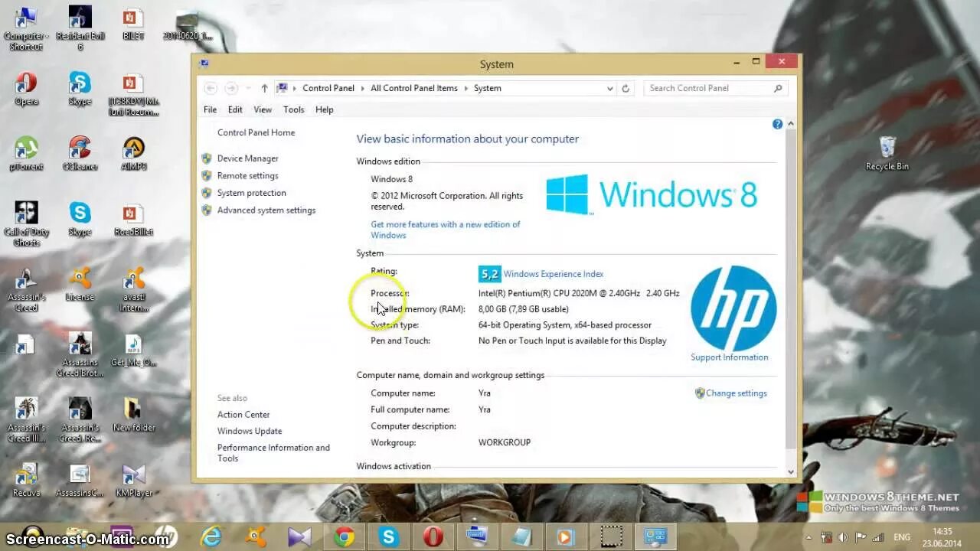Click the ENG language indicator
The height and width of the screenshot is (551, 980).
902,537
